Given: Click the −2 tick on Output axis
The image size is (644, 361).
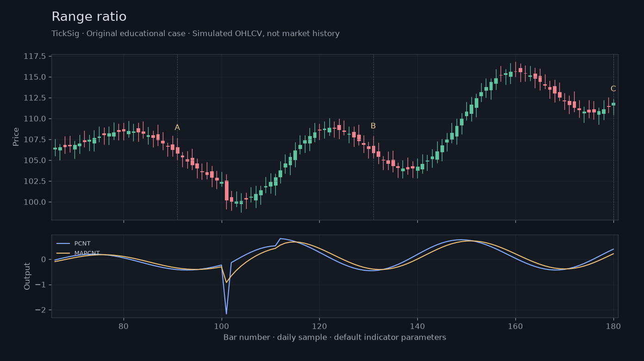Looking at the screenshot, I should pos(41,310).
